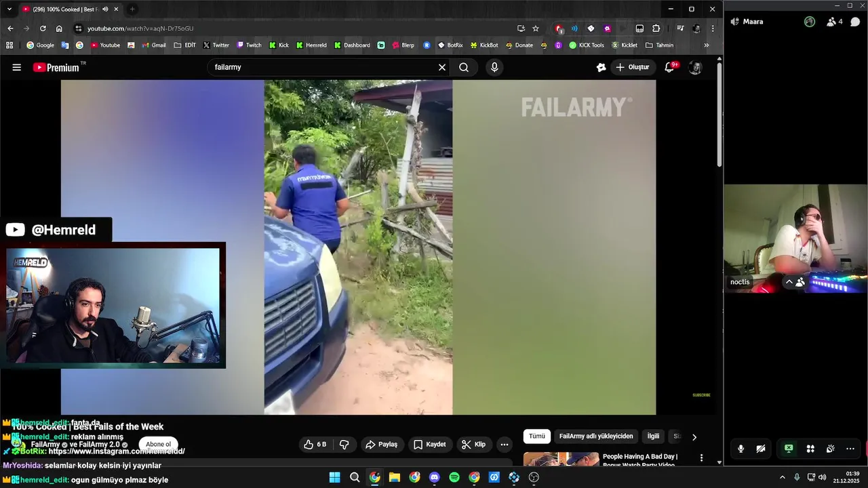The width and height of the screenshot is (868, 488).
Task: Bookmark this page with star icon
Action: 536,28
